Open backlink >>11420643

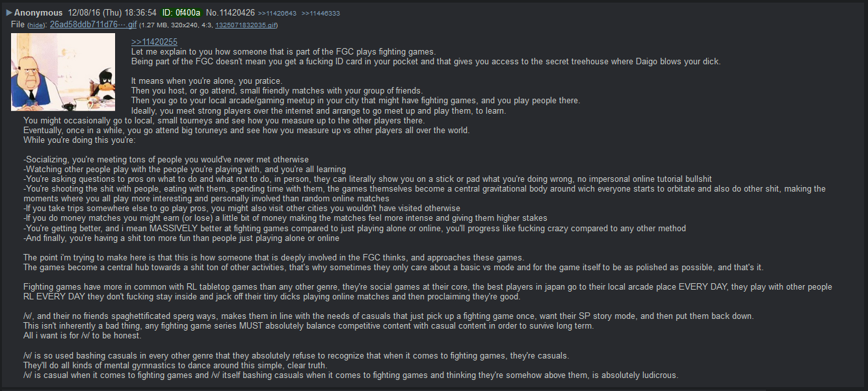click(x=278, y=13)
